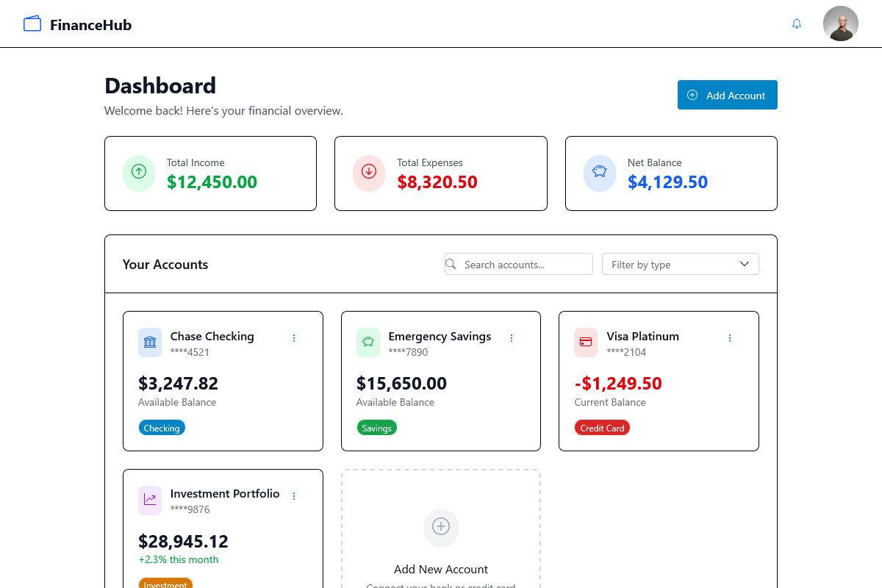This screenshot has height=588, width=882.
Task: Click the Investment Portfolio chart icon
Action: tap(150, 501)
